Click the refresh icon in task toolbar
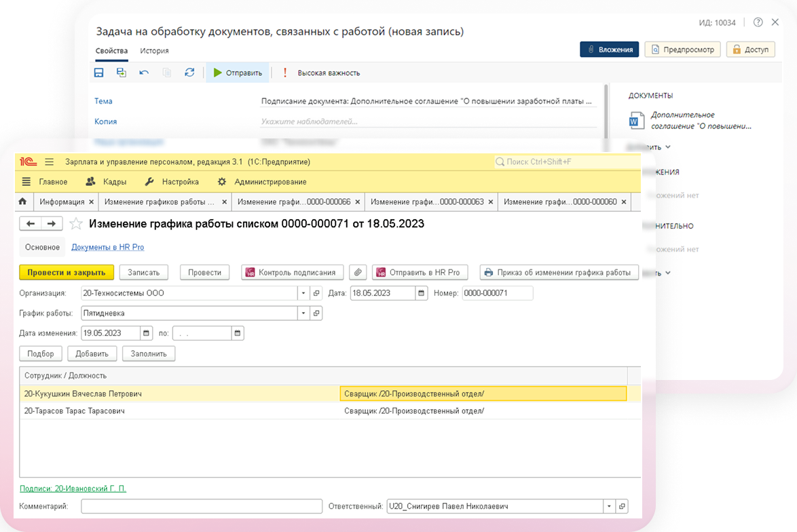Image resolution: width=797 pixels, height=532 pixels. [x=189, y=73]
